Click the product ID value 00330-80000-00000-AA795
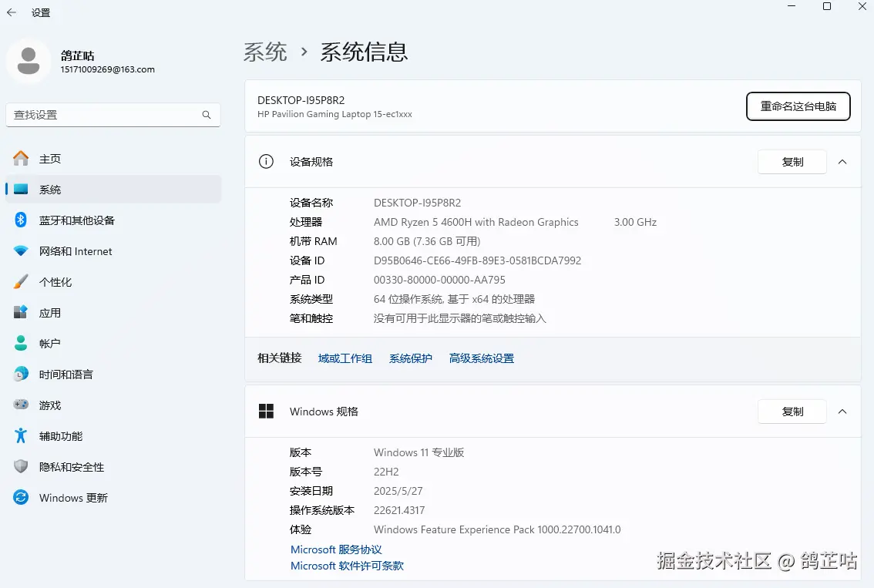 (x=439, y=280)
